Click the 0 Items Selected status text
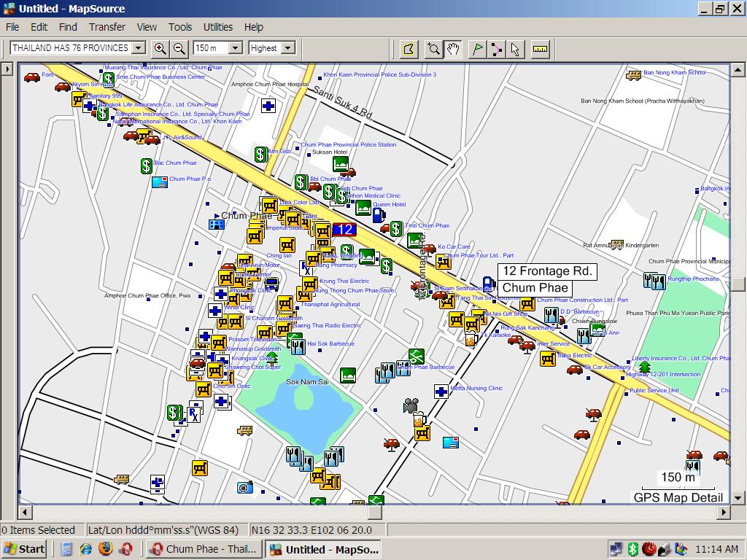 (38, 530)
